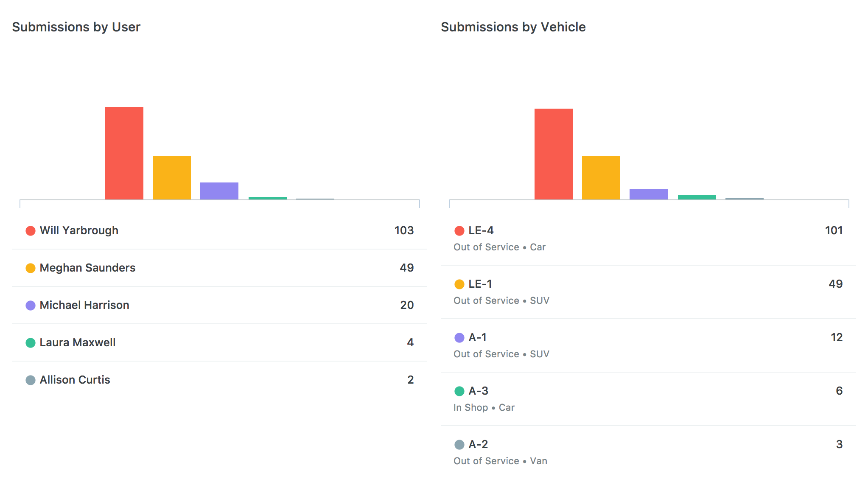Click the purple dot next to A-1

(459, 338)
